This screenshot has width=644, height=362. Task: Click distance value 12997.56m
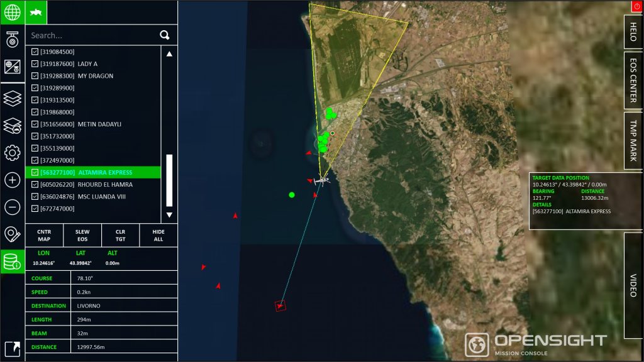91,347
